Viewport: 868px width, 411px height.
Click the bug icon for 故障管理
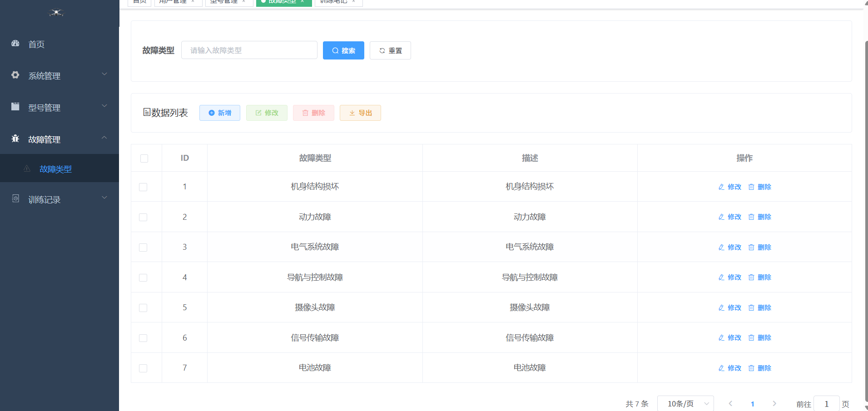point(15,139)
